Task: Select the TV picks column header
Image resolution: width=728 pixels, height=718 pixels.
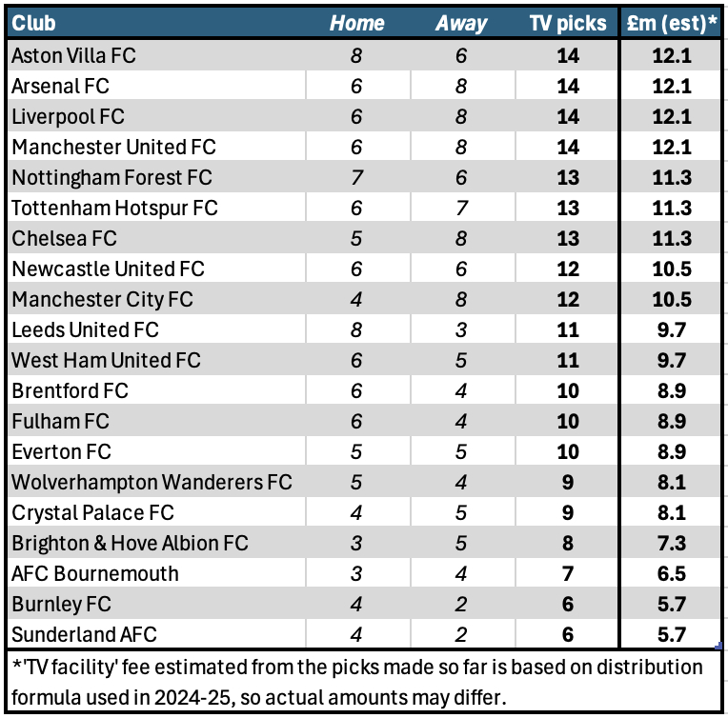Action: tap(568, 24)
